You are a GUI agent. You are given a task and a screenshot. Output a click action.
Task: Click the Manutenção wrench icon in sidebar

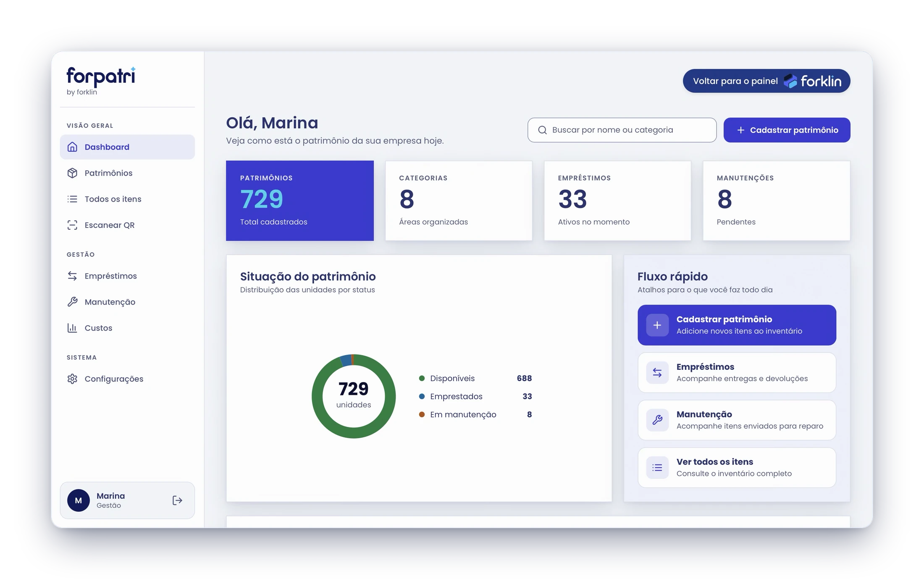(x=72, y=302)
